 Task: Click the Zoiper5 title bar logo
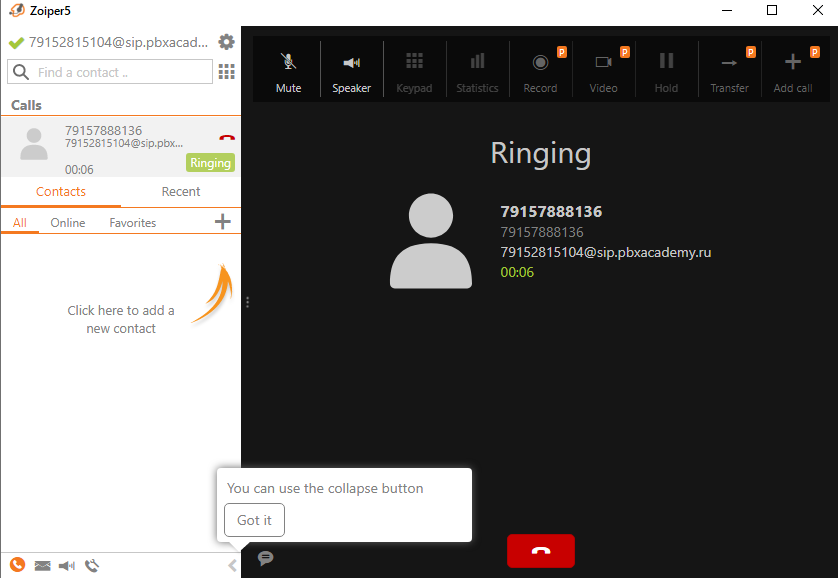click(x=17, y=10)
